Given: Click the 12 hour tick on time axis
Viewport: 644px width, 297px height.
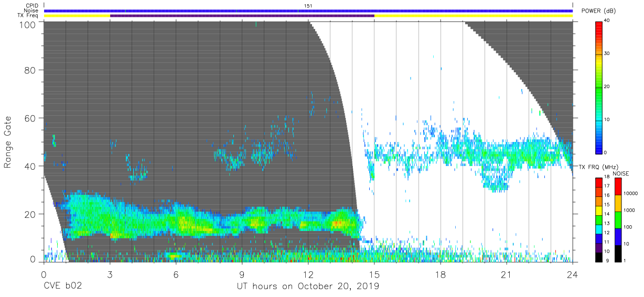Looking at the screenshot, I should tap(308, 274).
